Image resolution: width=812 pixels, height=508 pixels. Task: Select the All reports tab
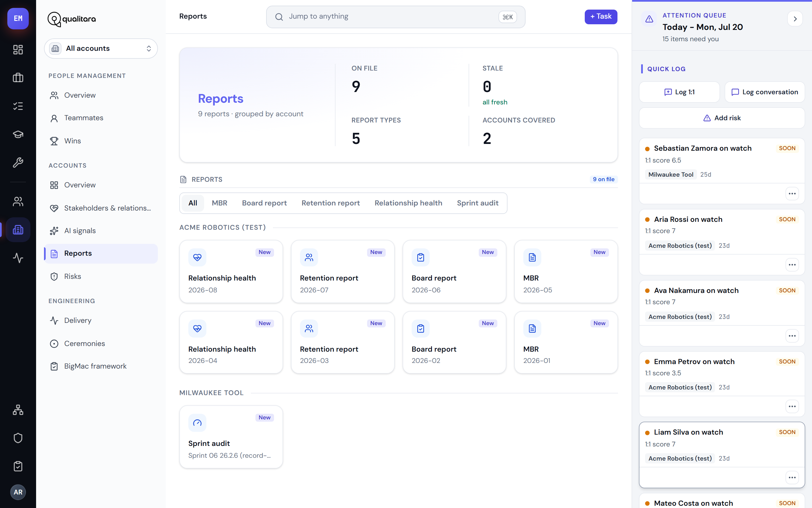pos(193,203)
